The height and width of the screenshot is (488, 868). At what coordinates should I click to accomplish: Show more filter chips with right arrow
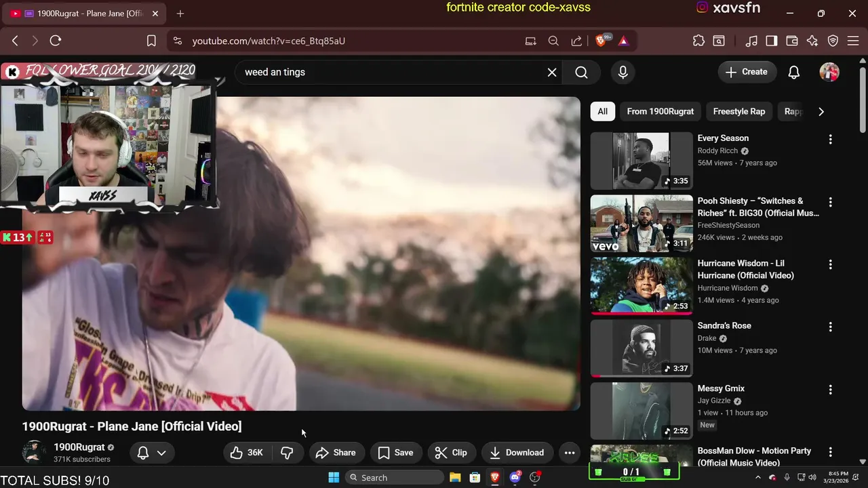point(821,111)
